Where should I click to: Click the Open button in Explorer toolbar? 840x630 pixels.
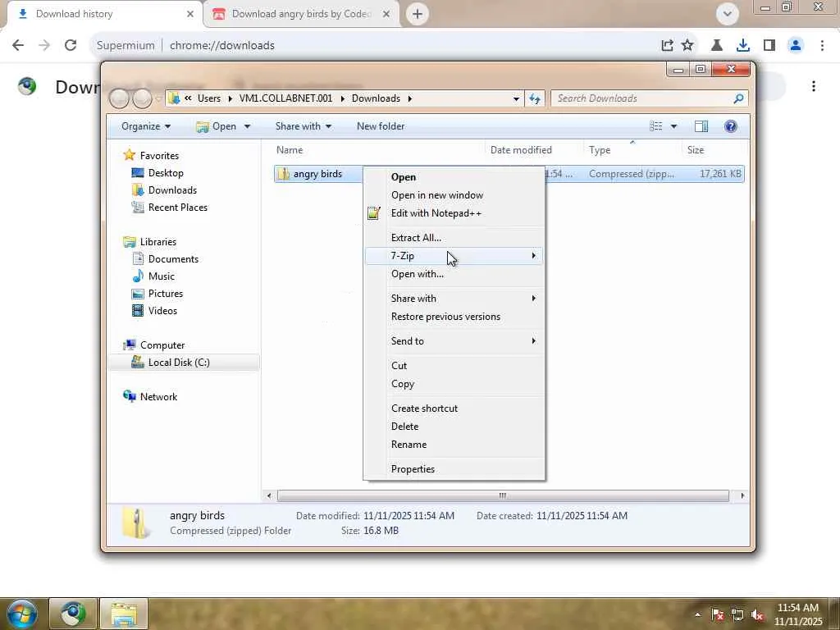(217, 126)
